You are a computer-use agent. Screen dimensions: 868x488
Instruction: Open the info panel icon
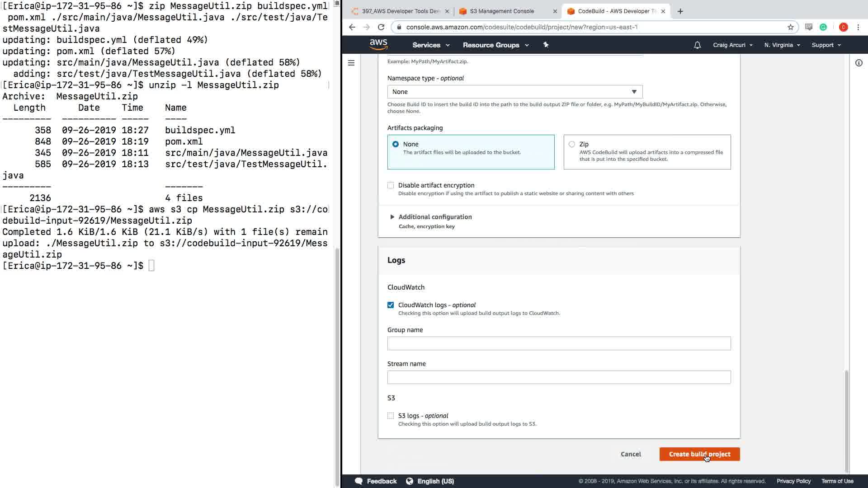[x=859, y=63]
